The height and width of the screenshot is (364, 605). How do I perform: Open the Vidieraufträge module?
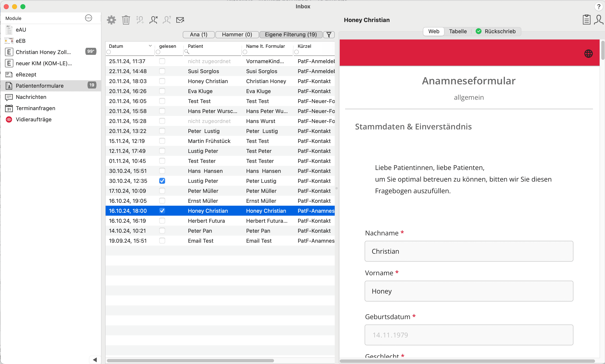tap(51, 119)
